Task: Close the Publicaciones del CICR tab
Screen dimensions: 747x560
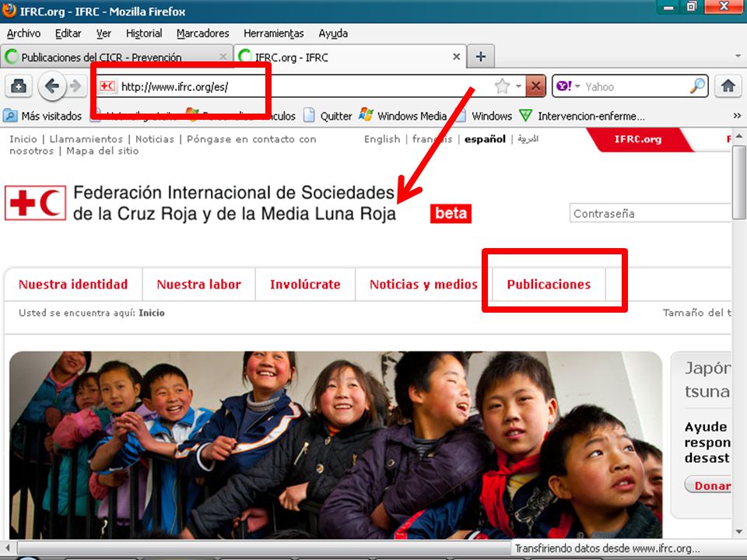Action: 223,57
